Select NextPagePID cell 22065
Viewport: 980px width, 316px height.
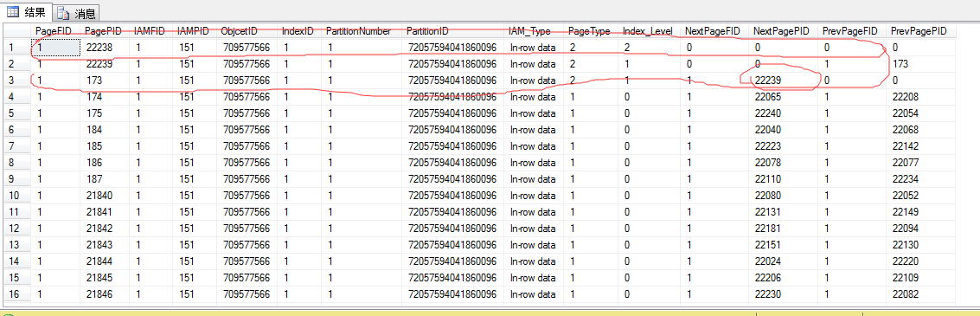pyautogui.click(x=783, y=97)
